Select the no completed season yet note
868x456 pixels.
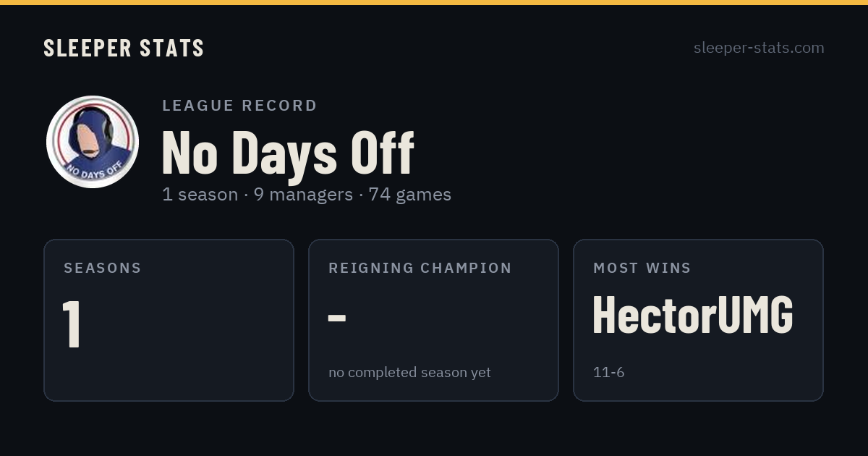coord(409,373)
